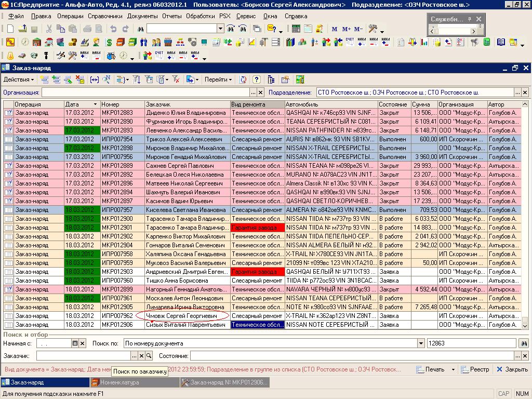Viewport: 532px width, 399px height.
Task: Click the DK sigma document icon
Action: click(x=460, y=42)
